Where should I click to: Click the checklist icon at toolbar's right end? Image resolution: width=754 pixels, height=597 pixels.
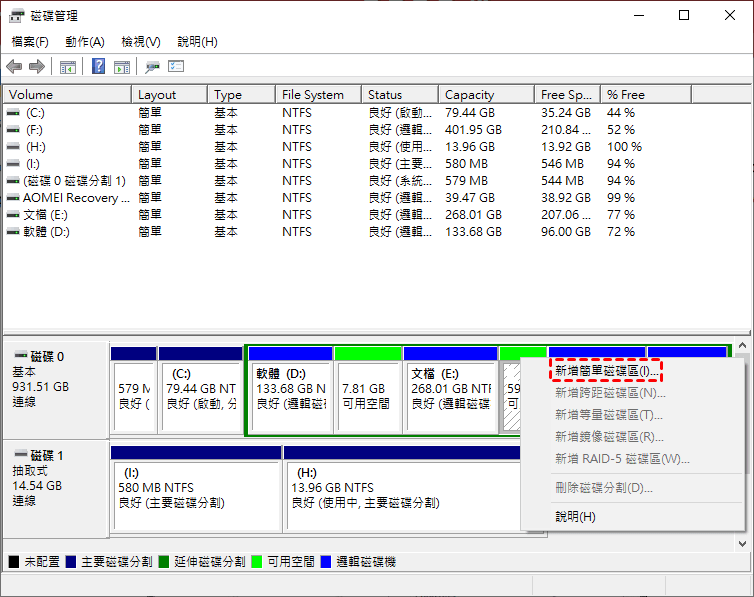pyautogui.click(x=177, y=67)
